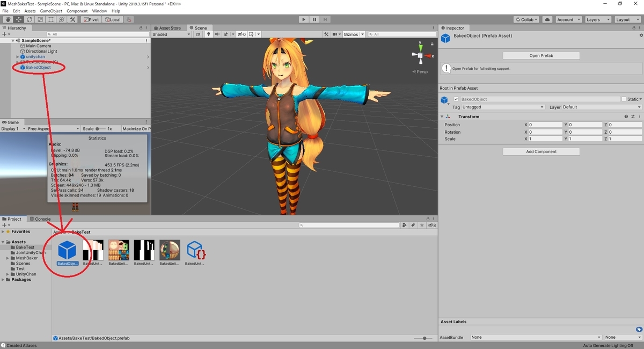The height and width of the screenshot is (349, 644).
Task: Toggle the Static checkbox
Action: 624,99
